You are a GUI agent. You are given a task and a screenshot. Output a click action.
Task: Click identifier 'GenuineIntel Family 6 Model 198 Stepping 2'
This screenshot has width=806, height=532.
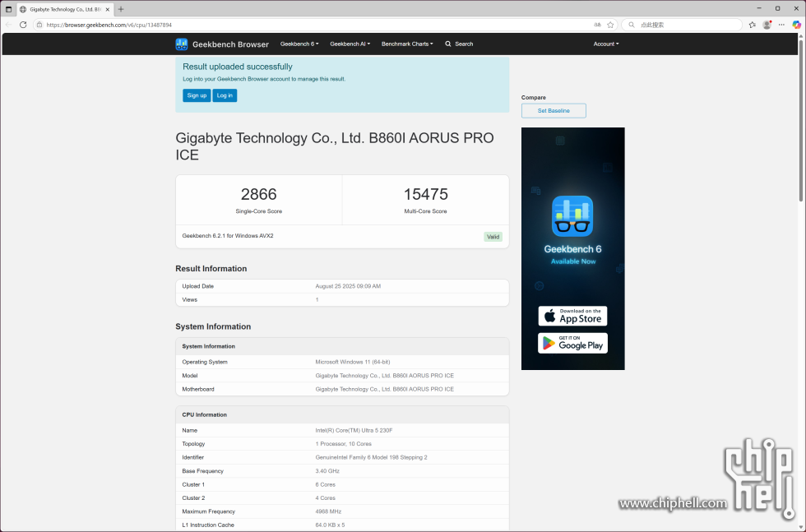point(371,457)
